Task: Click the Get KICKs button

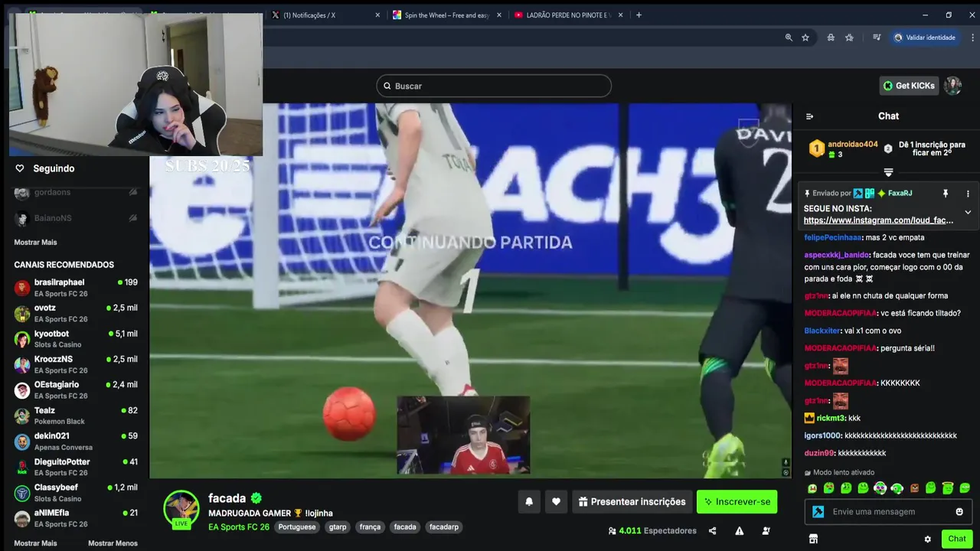Action: pyautogui.click(x=909, y=86)
